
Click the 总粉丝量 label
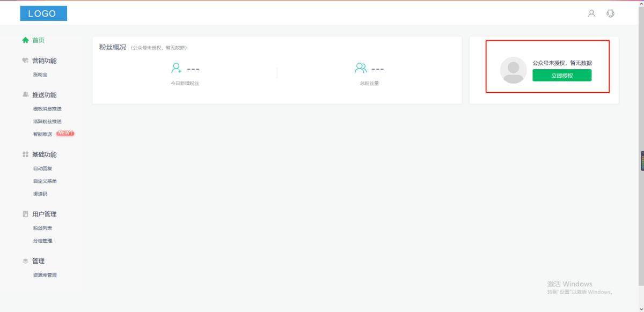(x=369, y=84)
